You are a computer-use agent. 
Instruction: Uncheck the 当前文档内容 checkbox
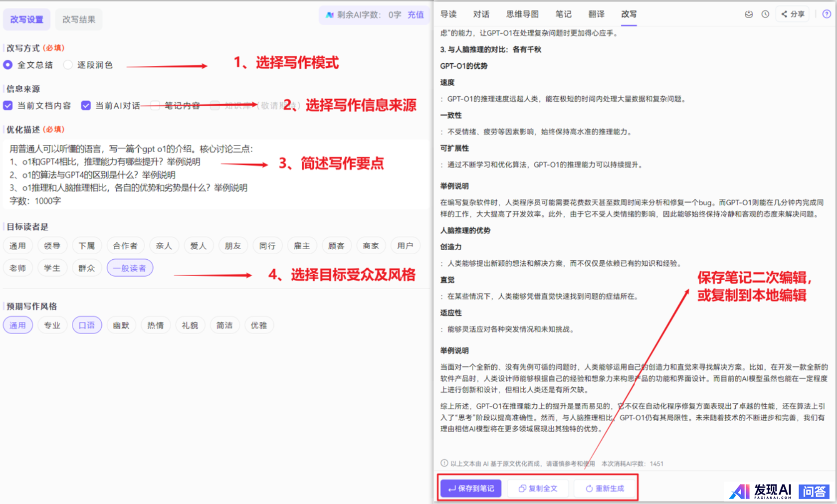(8, 106)
